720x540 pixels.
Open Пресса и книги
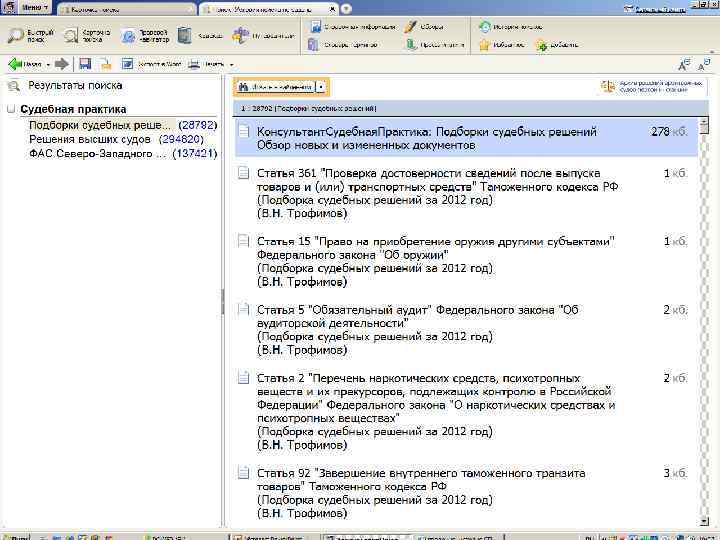pyautogui.click(x=435, y=45)
